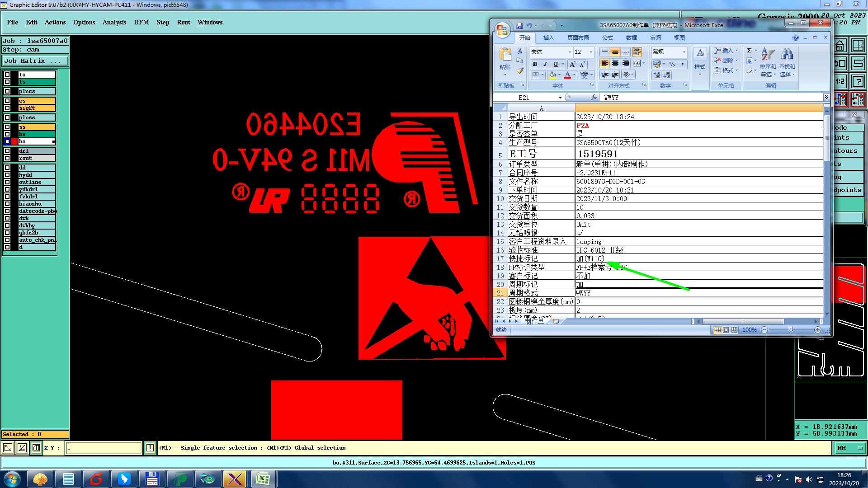Click the Windows Start button

pyautogui.click(x=12, y=479)
